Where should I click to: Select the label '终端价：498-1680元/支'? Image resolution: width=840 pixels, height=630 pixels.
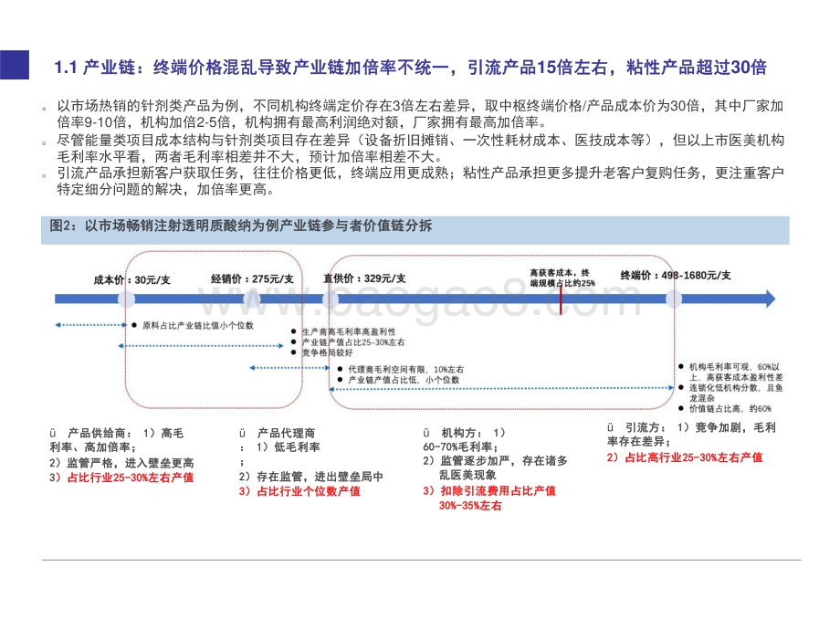pyautogui.click(x=676, y=276)
